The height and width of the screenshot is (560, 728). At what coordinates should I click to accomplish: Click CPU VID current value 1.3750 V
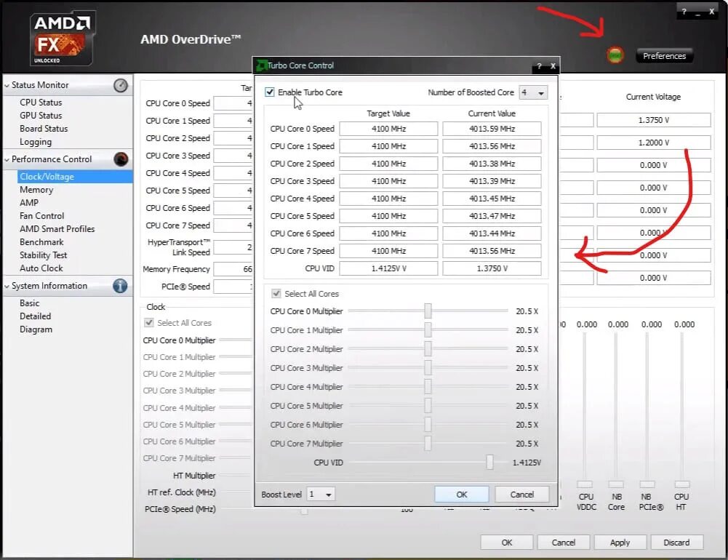point(492,268)
